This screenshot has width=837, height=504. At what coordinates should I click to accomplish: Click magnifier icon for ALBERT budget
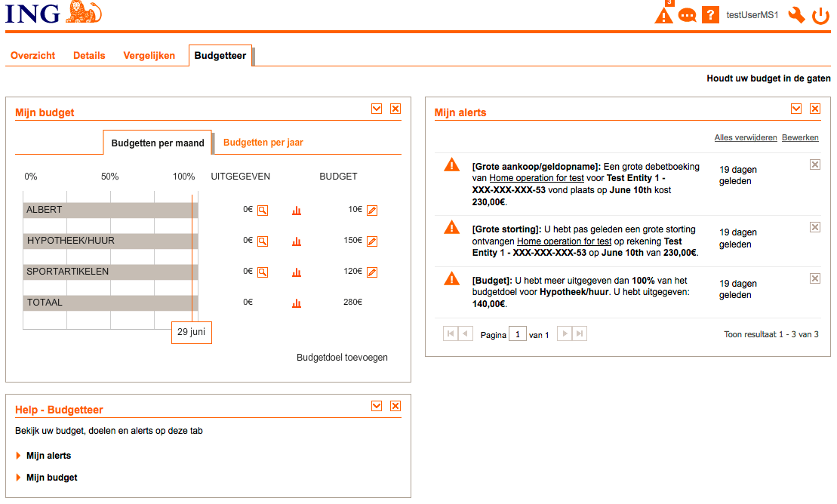coord(263,211)
